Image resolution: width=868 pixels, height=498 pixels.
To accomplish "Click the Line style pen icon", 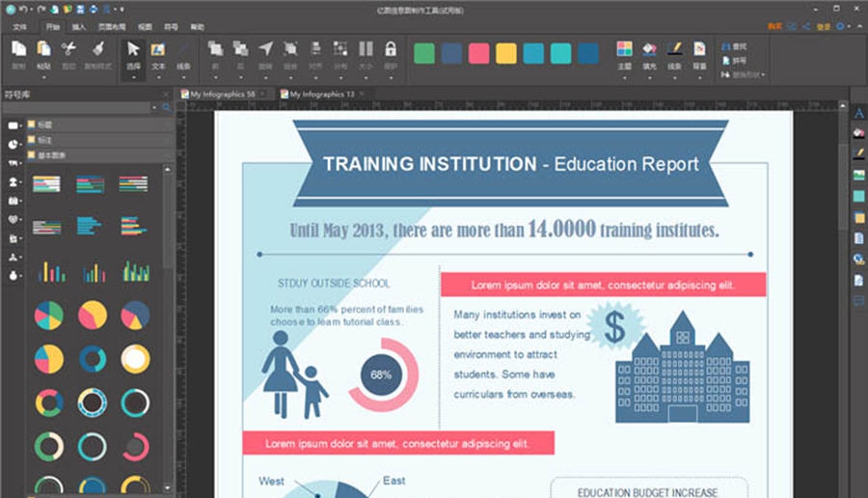I will click(674, 49).
